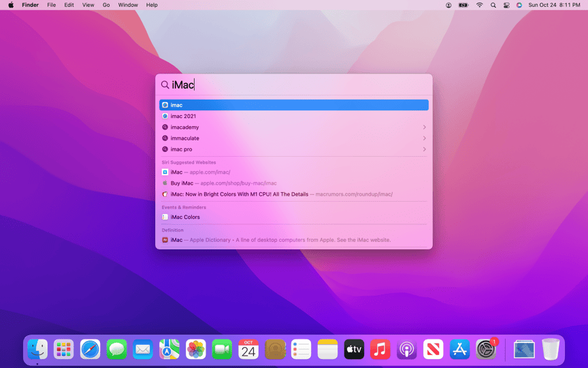Open the macrumors iMac roundup link
588x368 pixels.
pyautogui.click(x=294, y=194)
